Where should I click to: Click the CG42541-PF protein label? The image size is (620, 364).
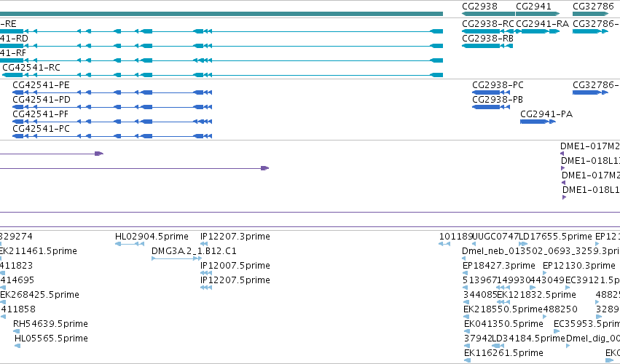(40, 114)
